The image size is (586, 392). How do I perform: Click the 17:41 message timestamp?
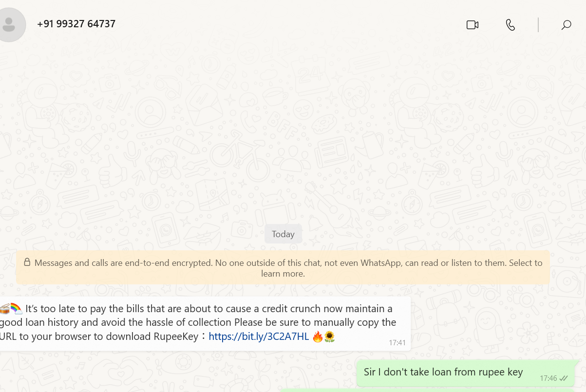coord(397,343)
